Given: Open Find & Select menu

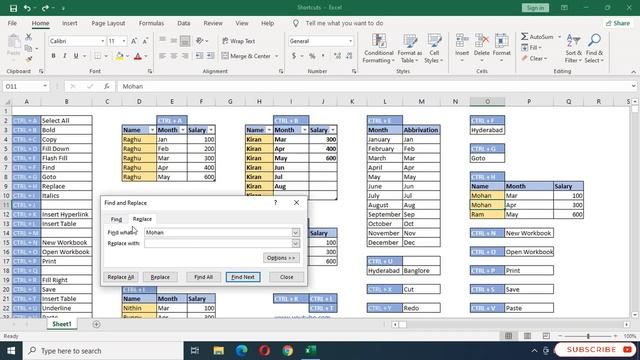Looking at the screenshot, I should coord(594,49).
